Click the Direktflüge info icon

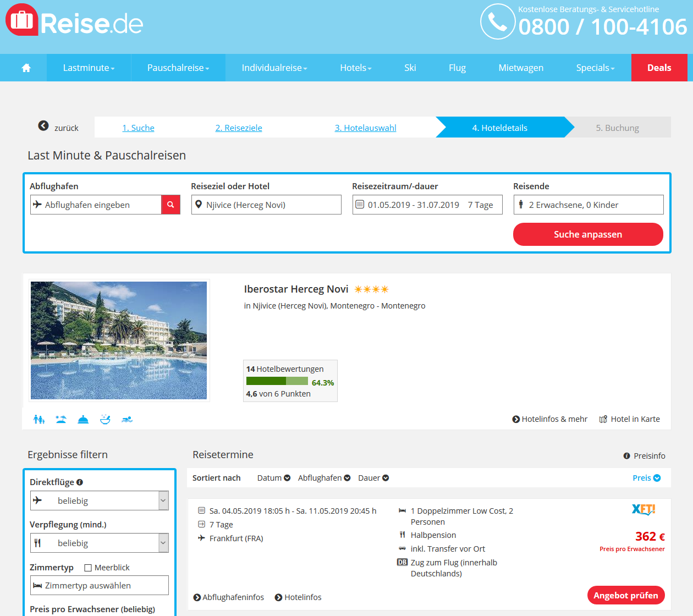click(80, 482)
